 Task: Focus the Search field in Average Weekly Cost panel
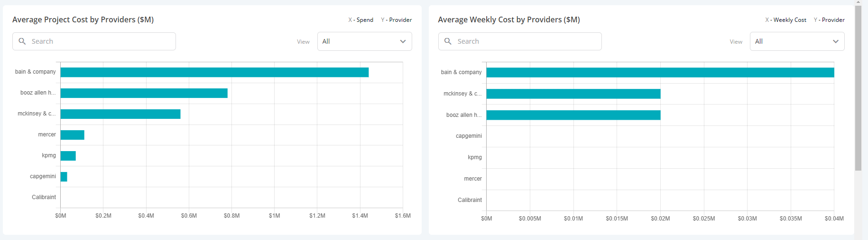[520, 41]
